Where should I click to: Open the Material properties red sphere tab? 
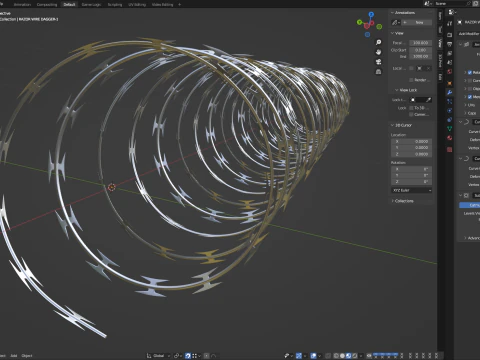tap(449, 138)
